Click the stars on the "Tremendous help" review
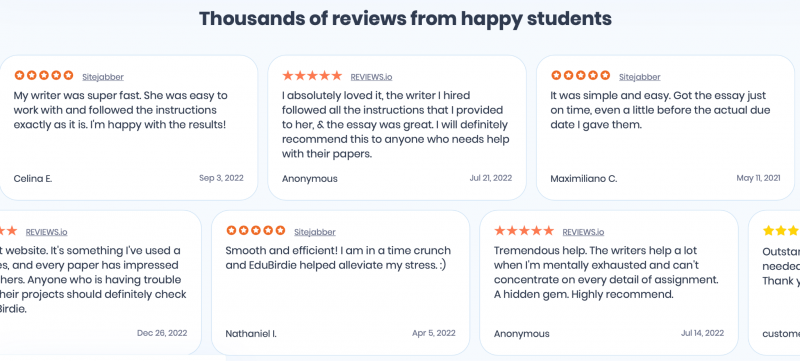Screen dimensions: 800x361 pos(524,230)
